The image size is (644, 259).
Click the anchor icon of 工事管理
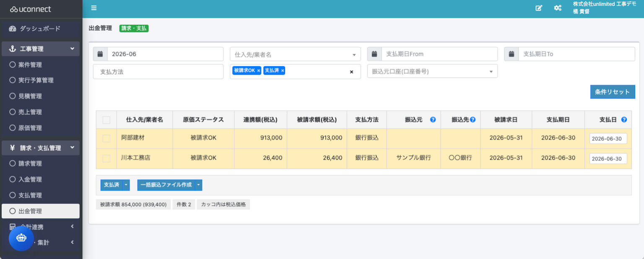(12, 49)
